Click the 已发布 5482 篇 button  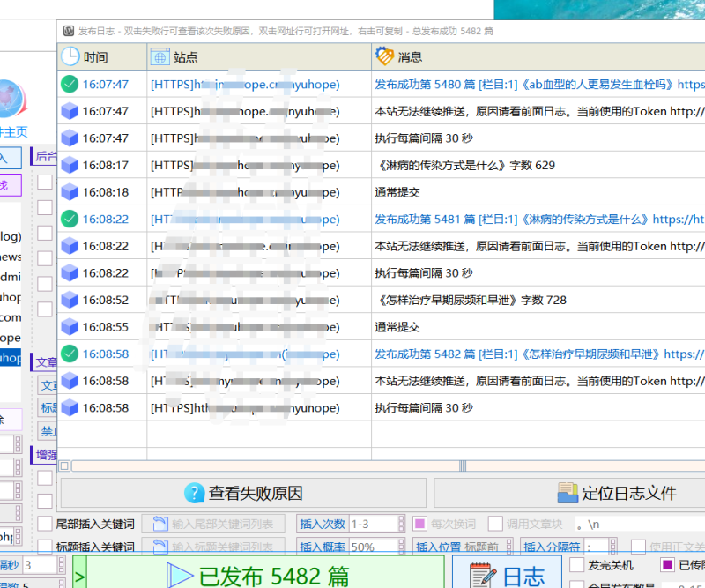click(265, 573)
